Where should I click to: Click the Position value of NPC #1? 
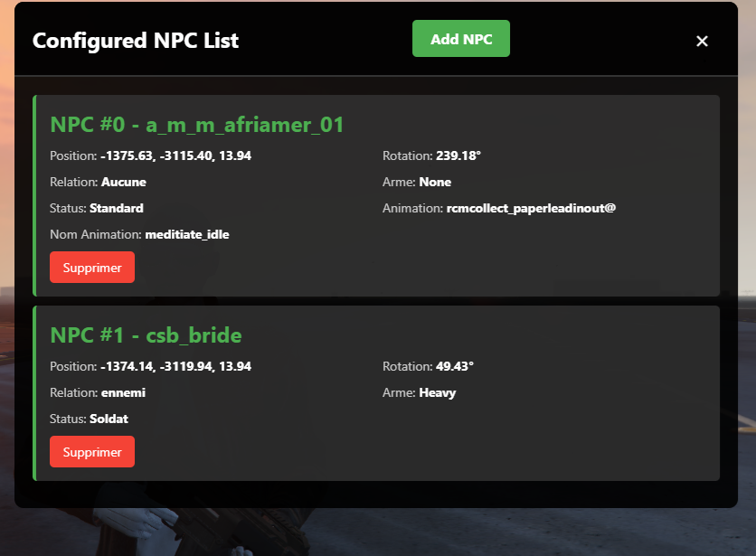pos(149,366)
